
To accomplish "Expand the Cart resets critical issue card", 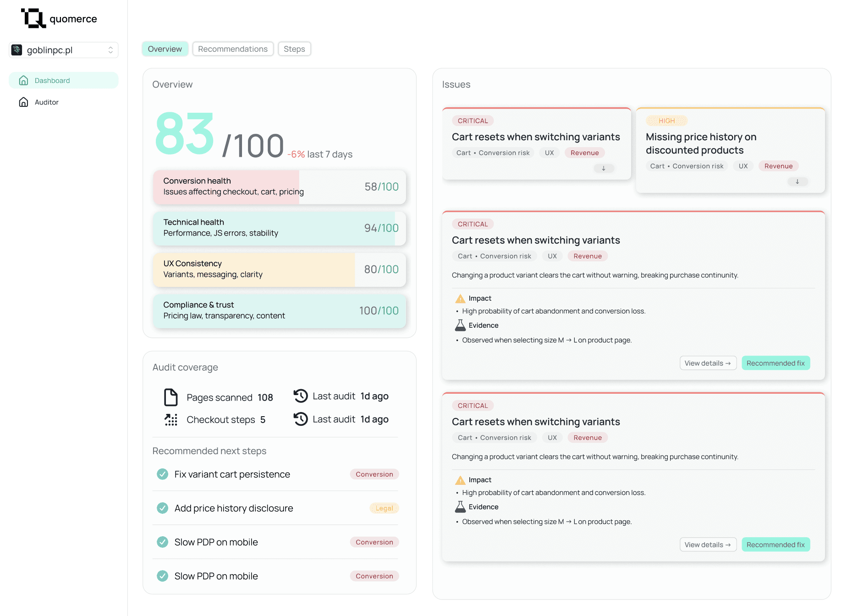I will [604, 168].
